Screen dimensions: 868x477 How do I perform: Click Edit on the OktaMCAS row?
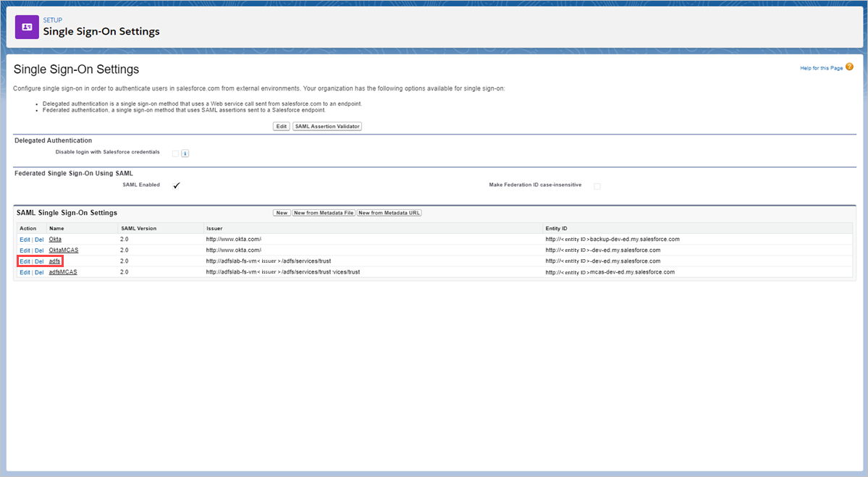pos(25,250)
